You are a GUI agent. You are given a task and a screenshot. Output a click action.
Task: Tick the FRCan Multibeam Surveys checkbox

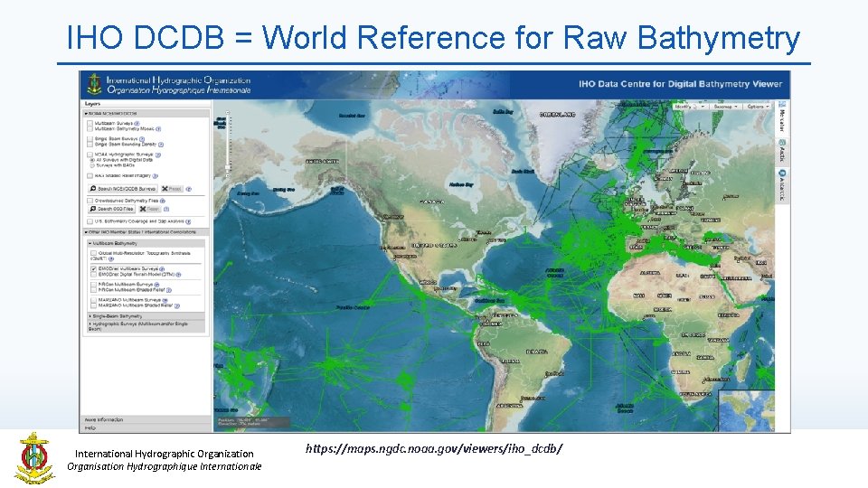coord(93,285)
